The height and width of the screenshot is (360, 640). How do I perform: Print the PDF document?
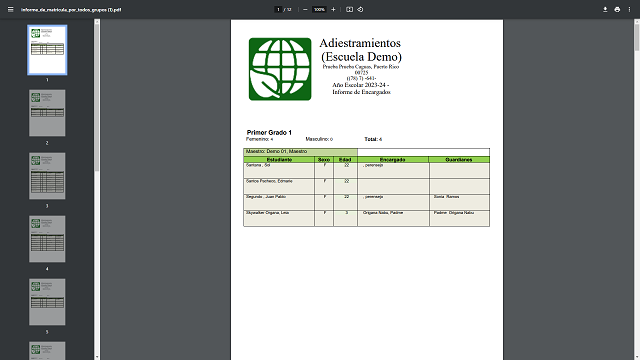(617, 9)
